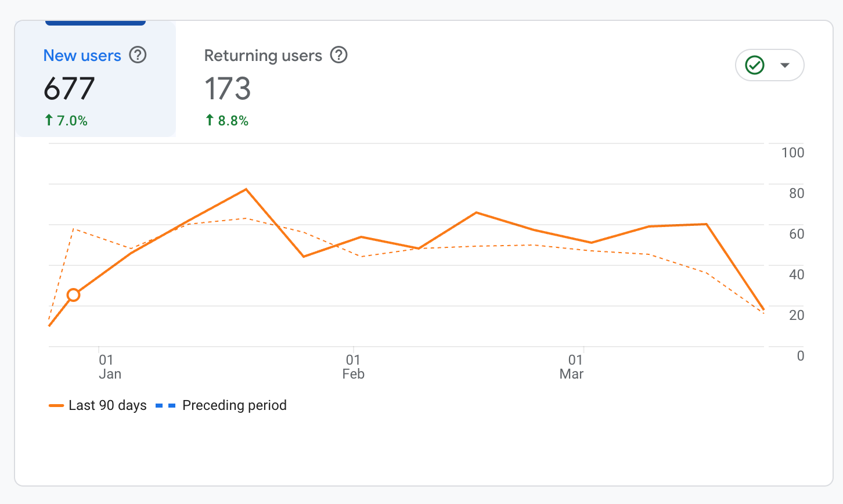The width and height of the screenshot is (843, 504).
Task: Click the blue dashed line icon for Preceding period
Action: [164, 405]
